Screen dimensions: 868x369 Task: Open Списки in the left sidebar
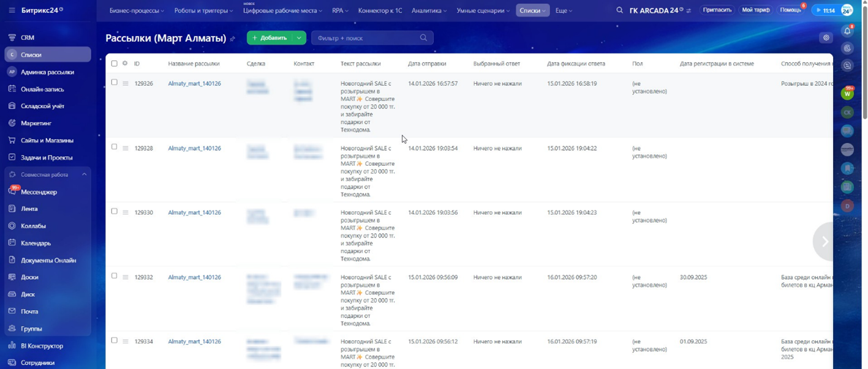point(48,54)
